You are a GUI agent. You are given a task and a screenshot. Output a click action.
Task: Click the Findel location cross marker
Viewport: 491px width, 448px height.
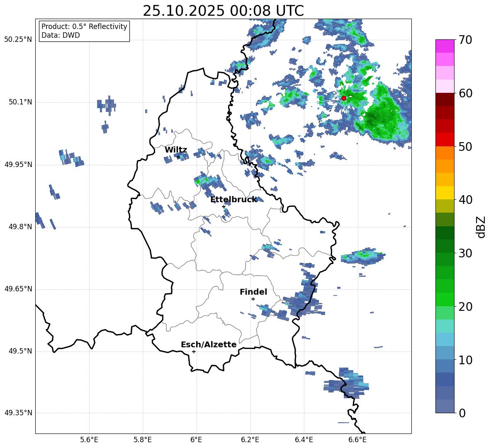[253, 299]
